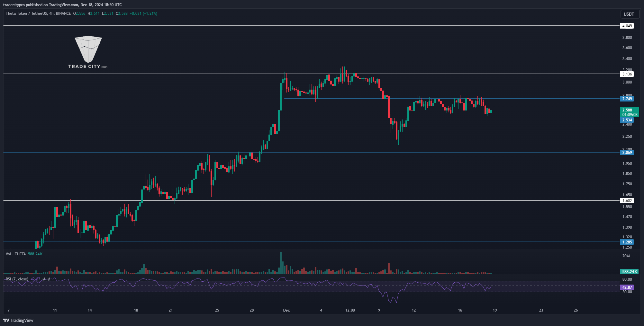This screenshot has width=644, height=326.
Task: Click the 1.850 tick on price axis
Action: coord(627,173)
